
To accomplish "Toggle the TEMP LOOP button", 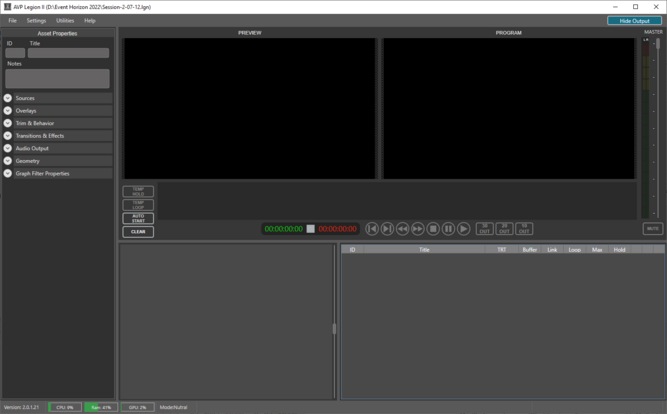I will point(138,205).
